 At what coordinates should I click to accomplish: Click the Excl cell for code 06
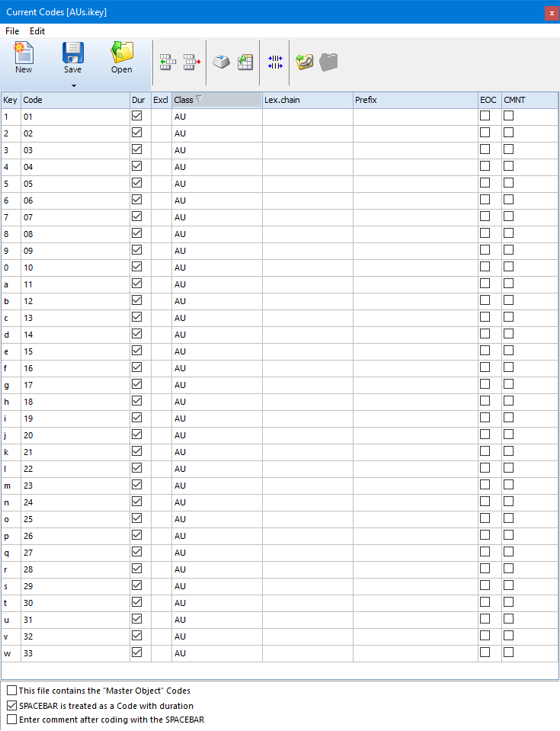tap(162, 200)
